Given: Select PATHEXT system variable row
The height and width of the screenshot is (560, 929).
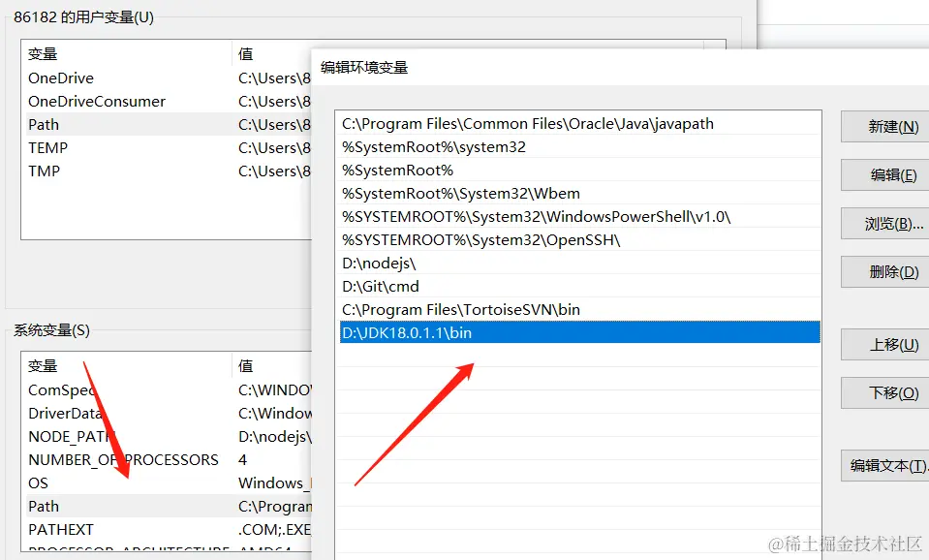Looking at the screenshot, I should (167, 529).
